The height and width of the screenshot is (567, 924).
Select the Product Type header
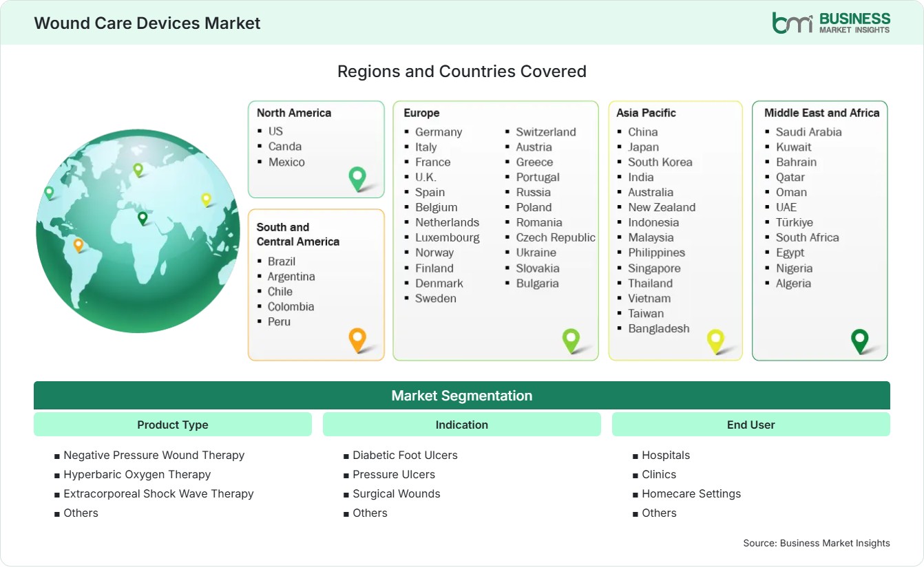(x=173, y=425)
